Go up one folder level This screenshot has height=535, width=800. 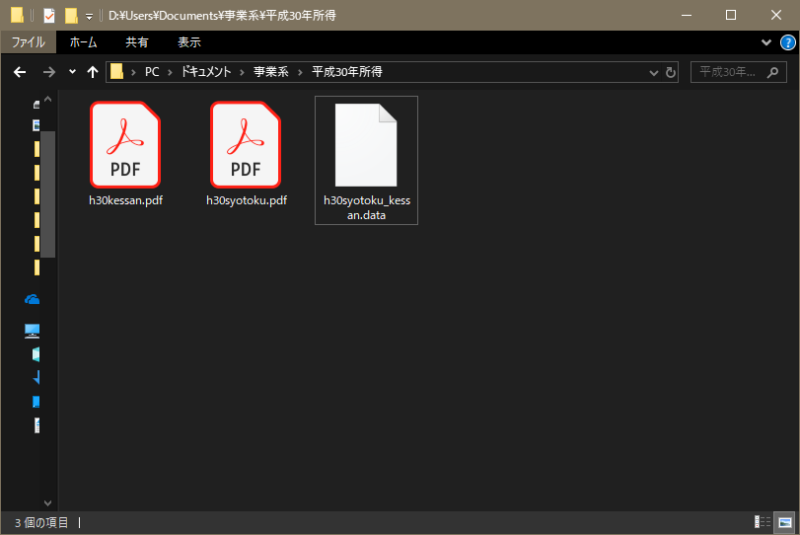(92, 72)
